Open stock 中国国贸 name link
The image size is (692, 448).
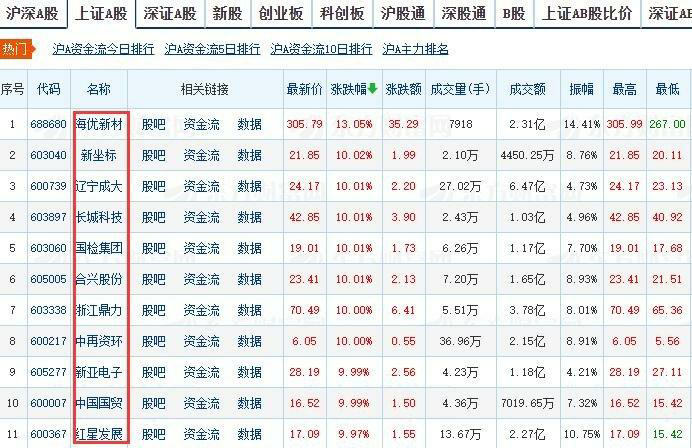pos(99,403)
